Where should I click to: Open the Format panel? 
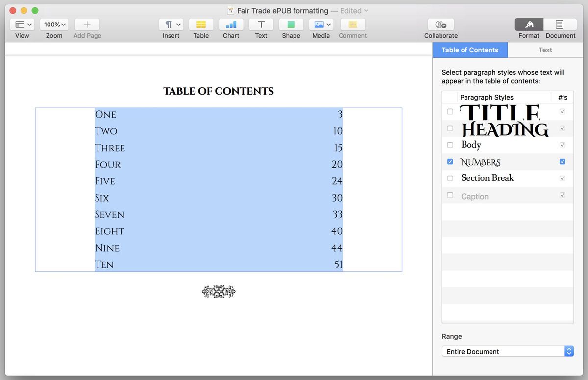click(x=529, y=27)
